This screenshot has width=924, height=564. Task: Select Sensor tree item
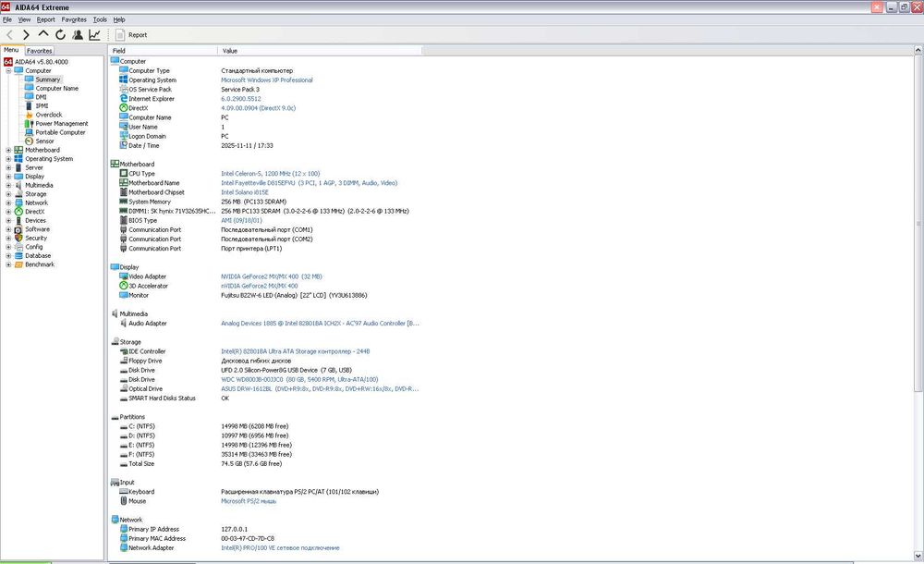point(44,141)
